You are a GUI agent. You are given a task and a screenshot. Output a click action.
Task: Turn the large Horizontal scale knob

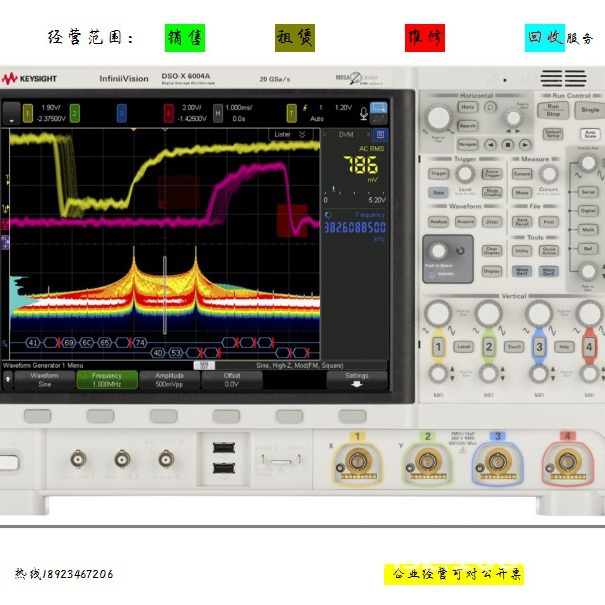(x=439, y=117)
